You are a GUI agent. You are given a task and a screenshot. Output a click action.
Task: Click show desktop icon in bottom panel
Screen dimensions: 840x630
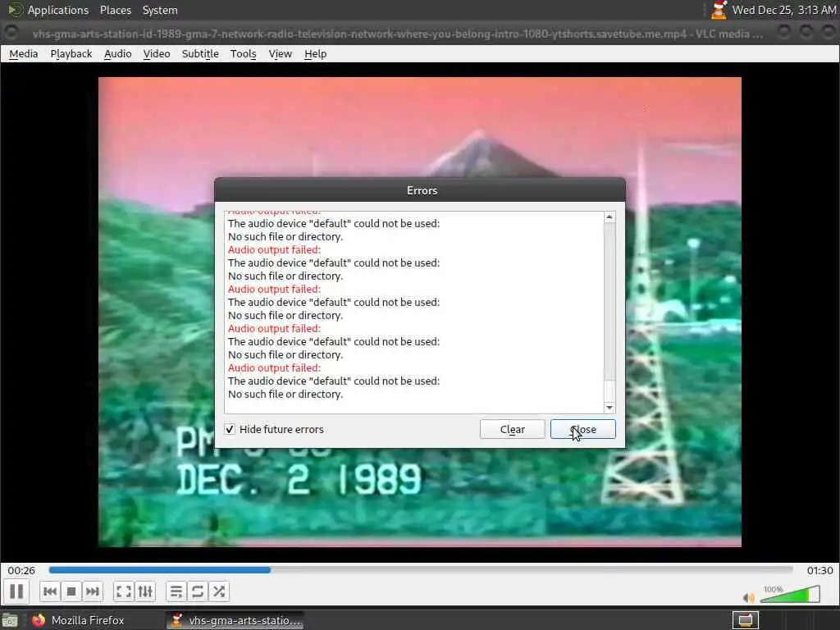pos(10,620)
